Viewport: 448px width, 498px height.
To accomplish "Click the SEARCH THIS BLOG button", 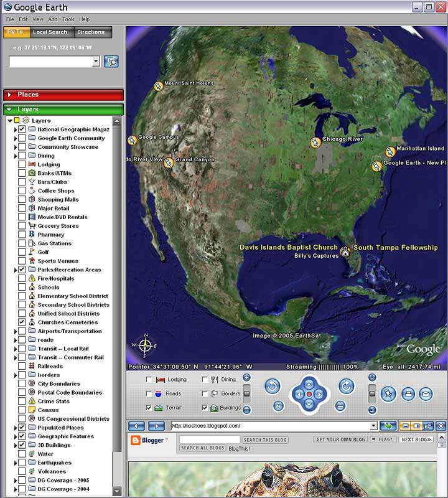I will click(x=265, y=440).
